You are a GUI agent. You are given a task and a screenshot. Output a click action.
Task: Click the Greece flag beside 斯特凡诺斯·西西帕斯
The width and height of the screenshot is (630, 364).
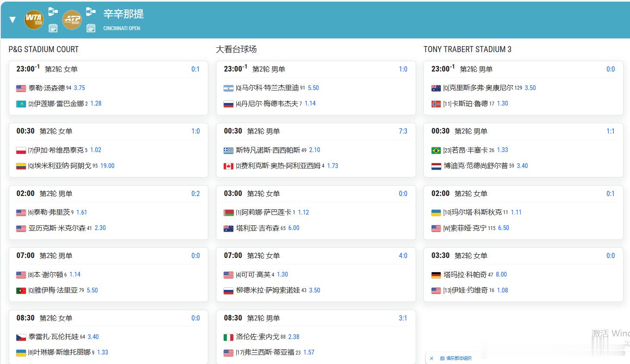[x=229, y=150]
